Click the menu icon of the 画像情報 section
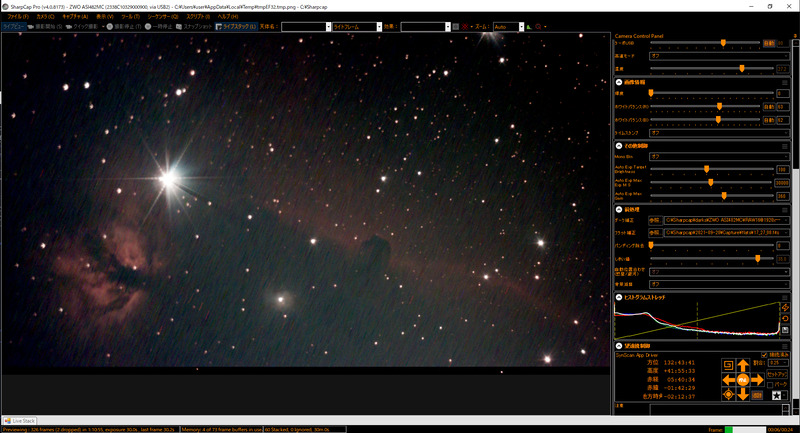Viewport: 800px width, 433px height. click(x=785, y=82)
